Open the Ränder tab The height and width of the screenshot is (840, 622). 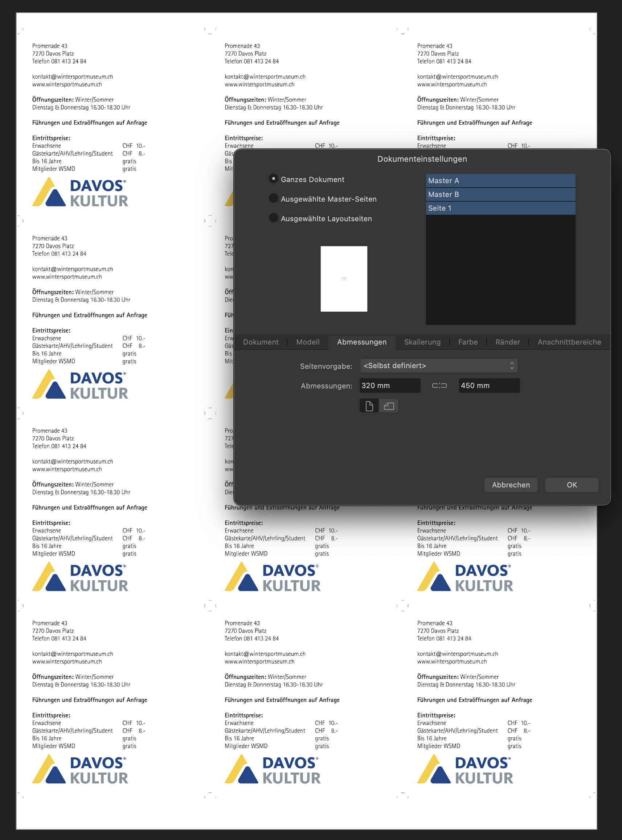[x=508, y=342]
